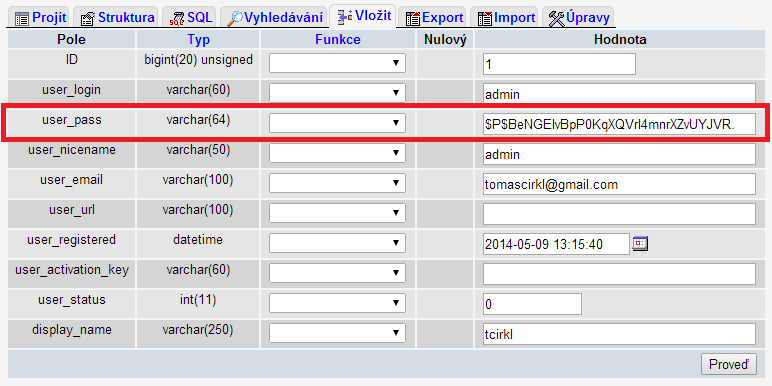Switch to the Úpravy tab

click(x=579, y=18)
